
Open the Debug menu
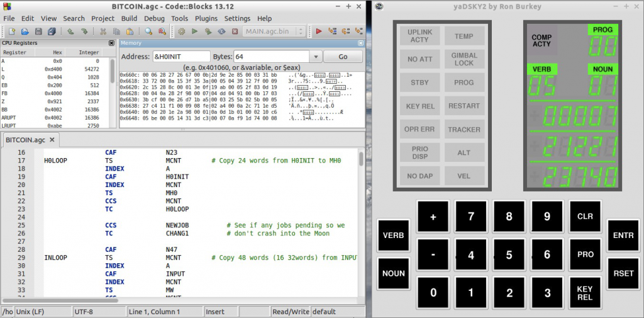click(154, 18)
